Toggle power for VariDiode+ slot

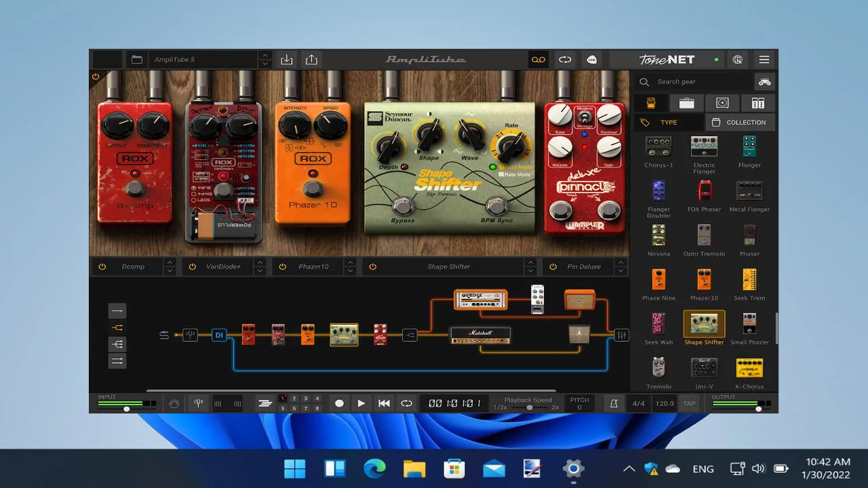(192, 266)
